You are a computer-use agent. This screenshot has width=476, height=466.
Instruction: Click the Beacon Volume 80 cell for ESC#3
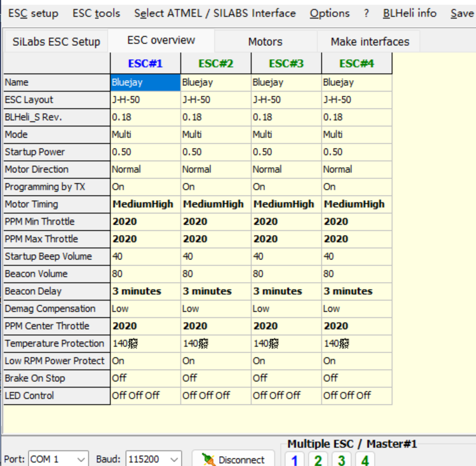(286, 274)
